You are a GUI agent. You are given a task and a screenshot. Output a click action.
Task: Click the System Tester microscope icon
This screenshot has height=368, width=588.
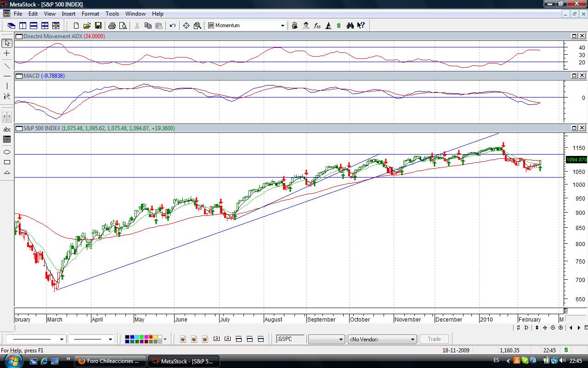click(x=328, y=26)
